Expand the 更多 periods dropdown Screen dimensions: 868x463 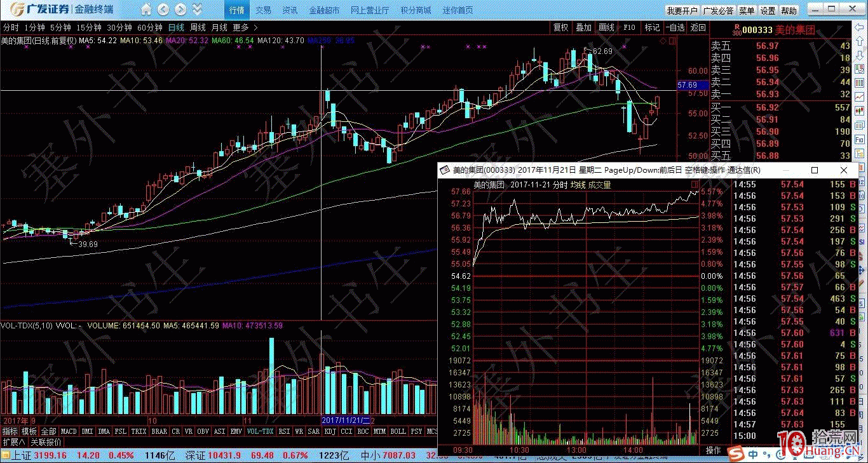tap(245, 27)
